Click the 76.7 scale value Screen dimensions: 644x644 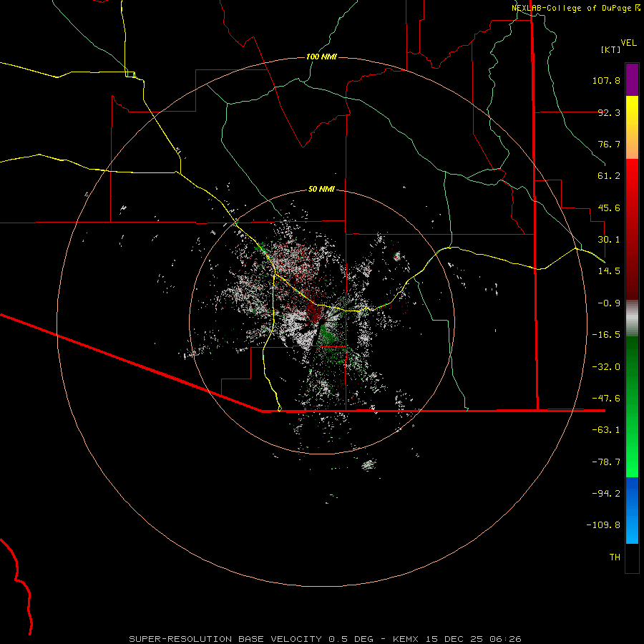click(x=609, y=144)
